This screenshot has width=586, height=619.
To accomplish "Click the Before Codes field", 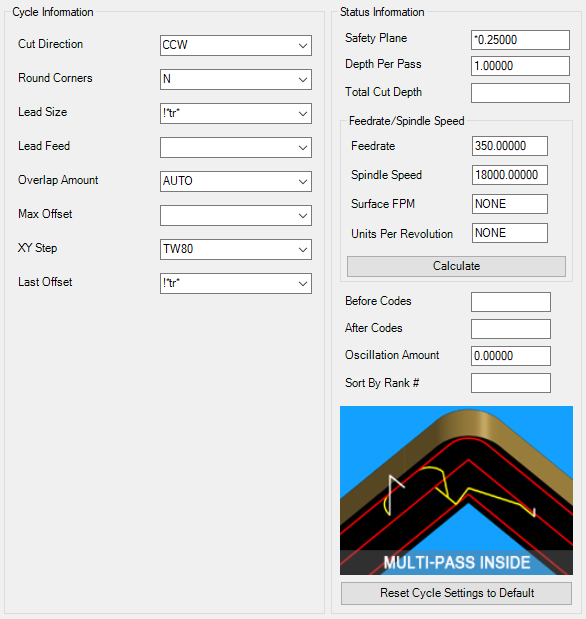I will coord(511,302).
